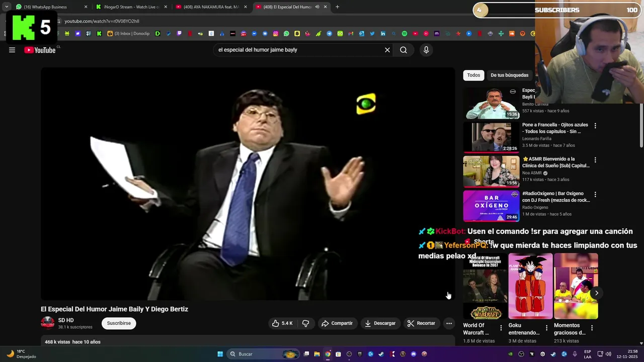Open the SD HD channel name
Viewport: 644px width, 362px height.
coord(66,320)
